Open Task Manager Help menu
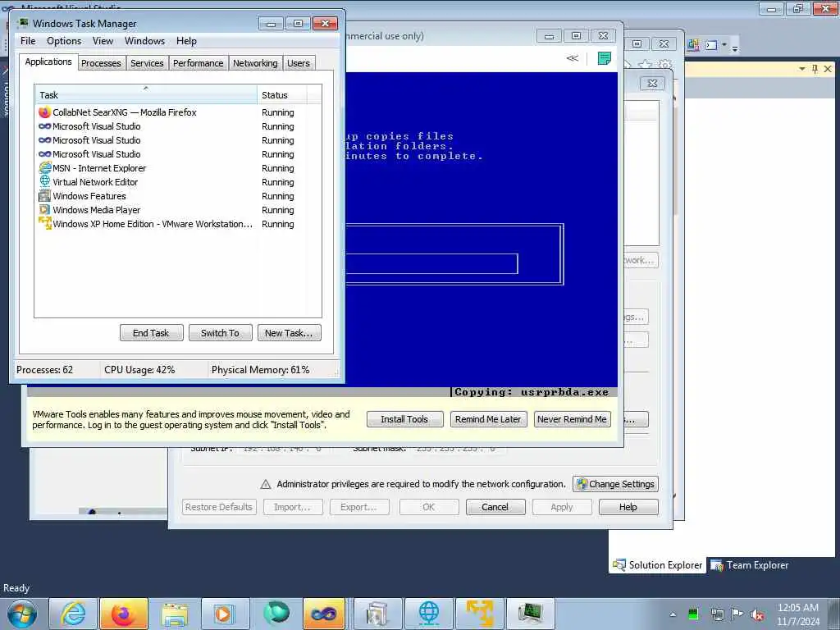This screenshot has height=630, width=840. click(186, 41)
